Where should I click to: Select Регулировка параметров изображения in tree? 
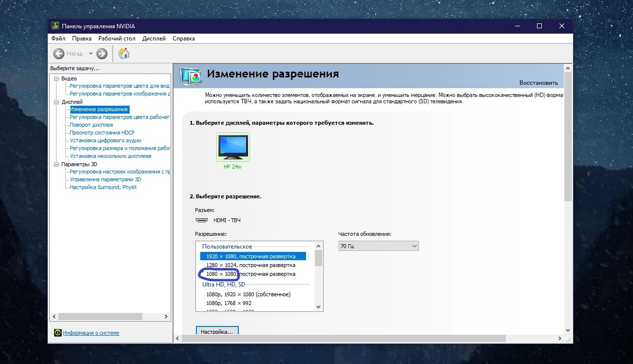coord(120,94)
